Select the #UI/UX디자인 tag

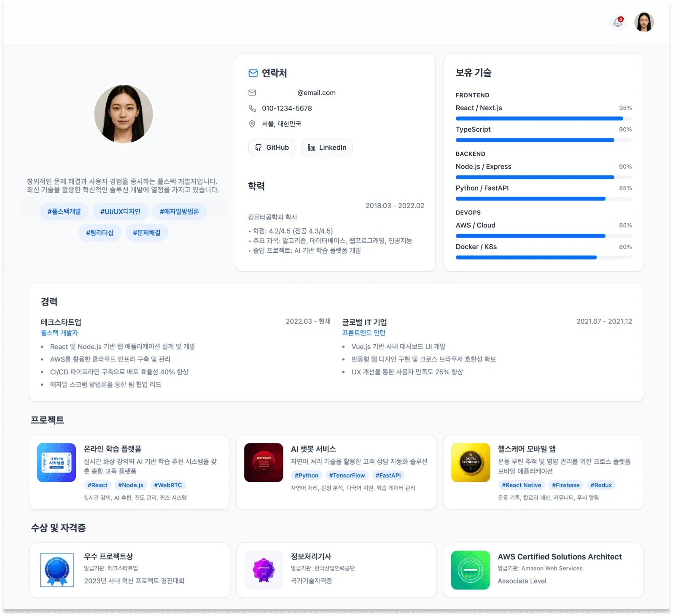click(x=120, y=211)
